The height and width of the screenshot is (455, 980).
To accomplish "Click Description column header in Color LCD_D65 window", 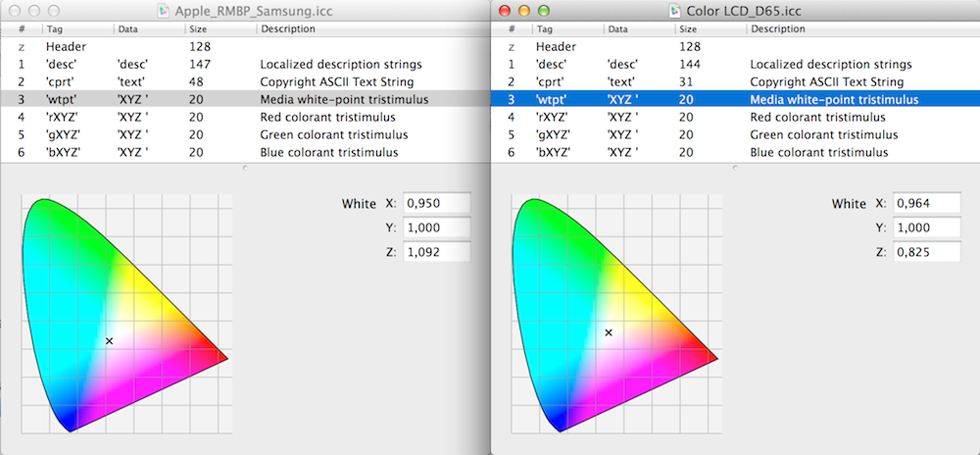I will click(863, 29).
